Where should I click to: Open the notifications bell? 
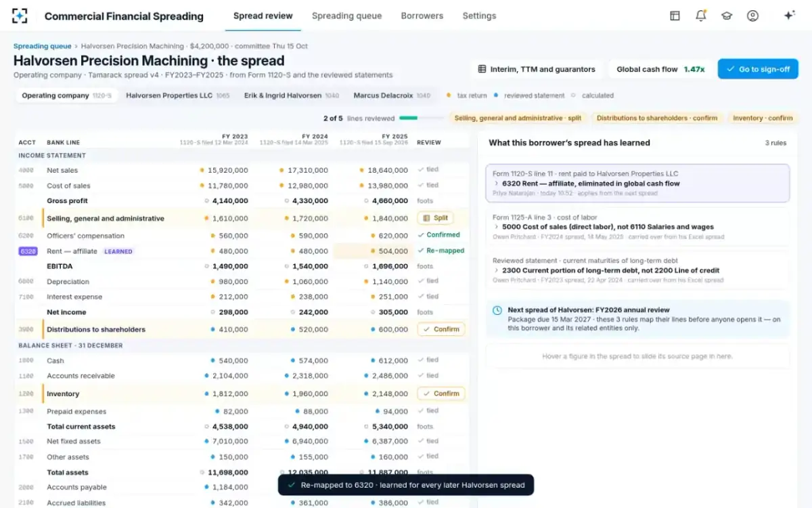[700, 16]
